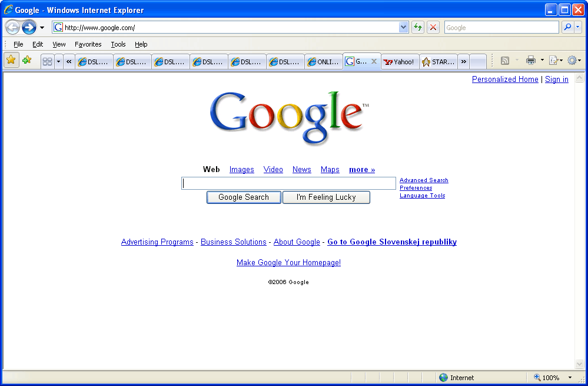Open the Tools gear menu
This screenshot has height=386, width=588.
point(574,60)
